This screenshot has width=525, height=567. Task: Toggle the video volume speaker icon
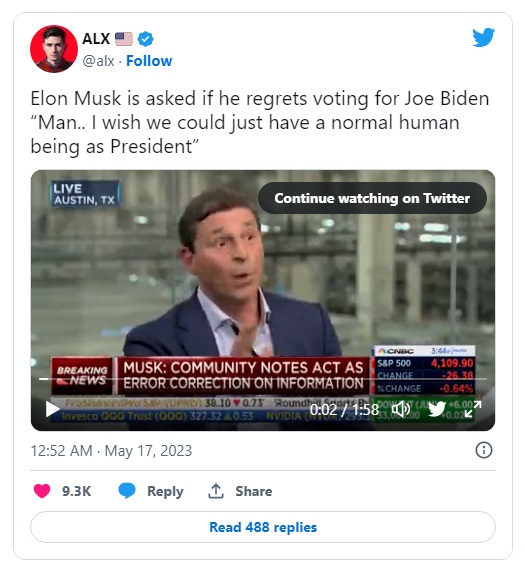point(401,409)
